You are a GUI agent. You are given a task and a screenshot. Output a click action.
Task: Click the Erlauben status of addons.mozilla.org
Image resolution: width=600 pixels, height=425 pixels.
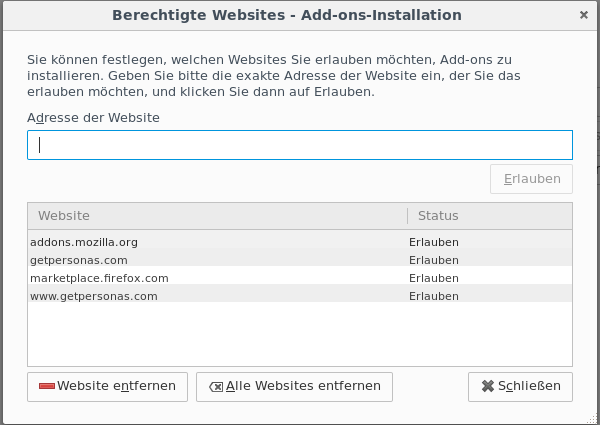433,242
